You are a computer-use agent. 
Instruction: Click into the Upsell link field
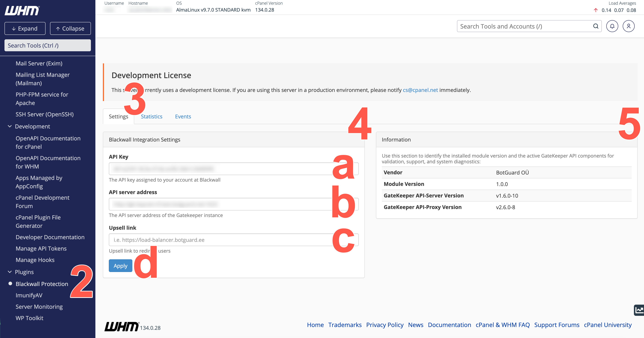(x=234, y=240)
